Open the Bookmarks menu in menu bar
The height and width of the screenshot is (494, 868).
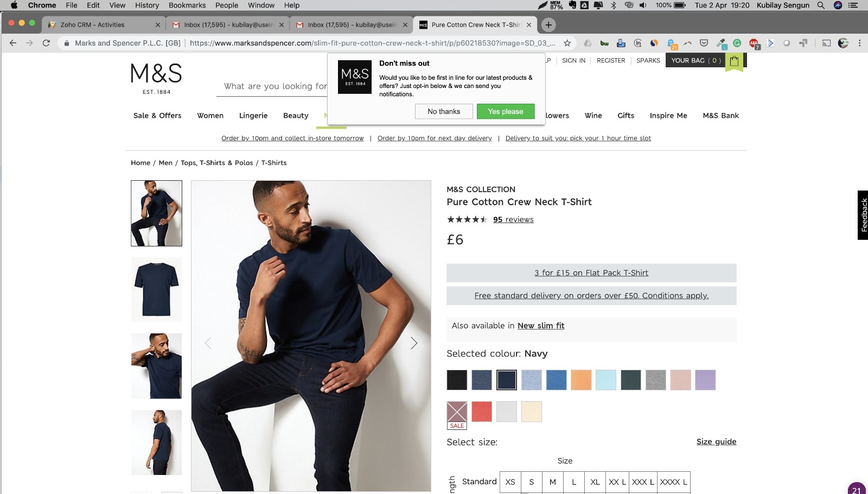tap(187, 5)
